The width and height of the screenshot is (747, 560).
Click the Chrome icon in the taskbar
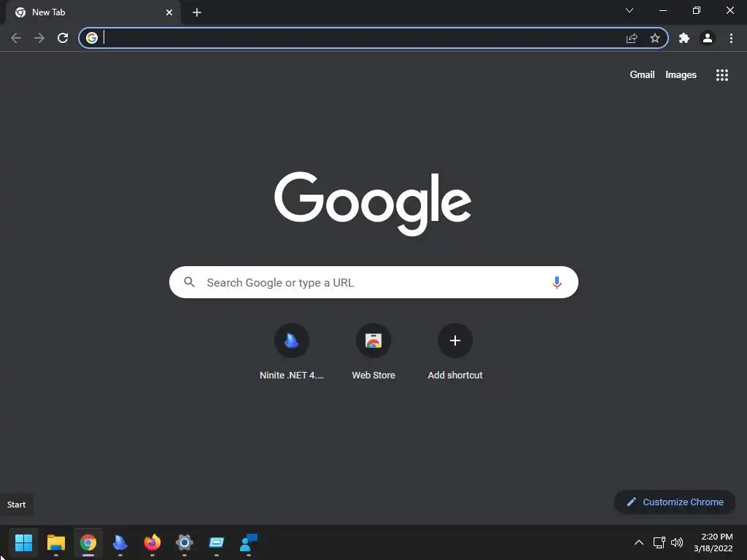click(88, 542)
